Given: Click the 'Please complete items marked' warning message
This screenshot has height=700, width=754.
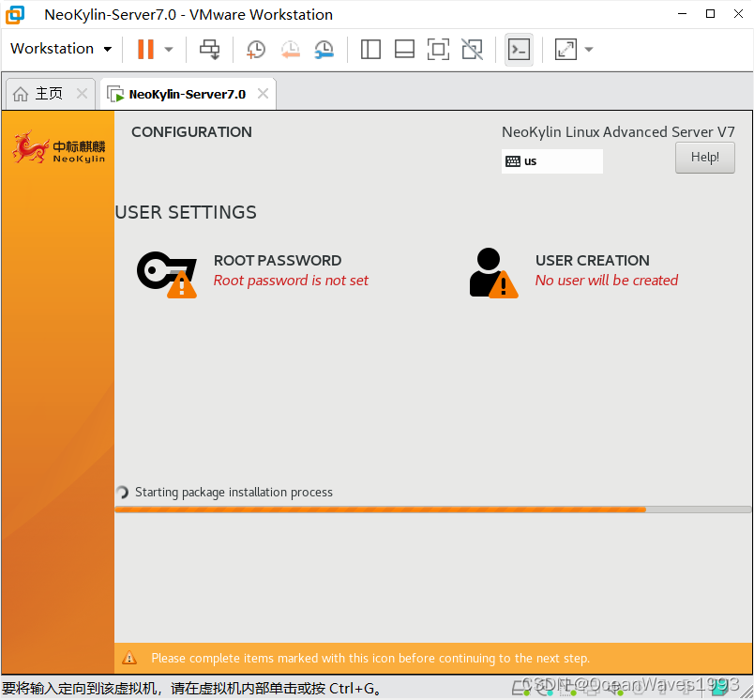Looking at the screenshot, I should [x=370, y=658].
